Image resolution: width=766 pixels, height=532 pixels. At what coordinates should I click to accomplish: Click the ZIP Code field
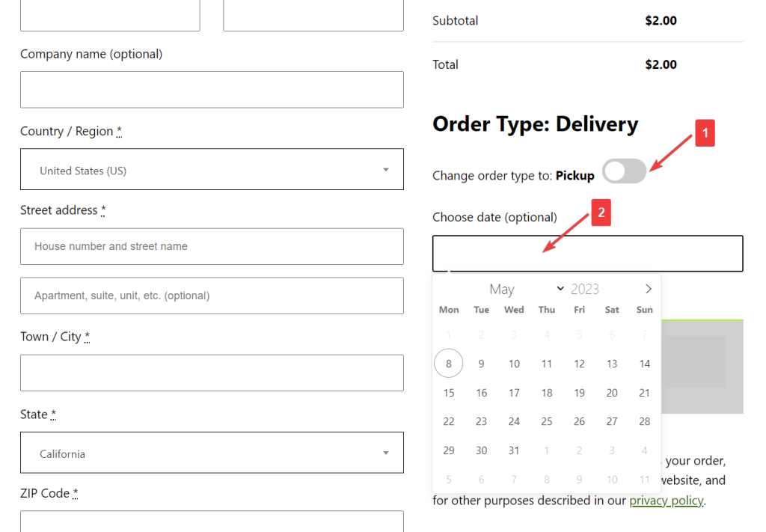[212, 522]
